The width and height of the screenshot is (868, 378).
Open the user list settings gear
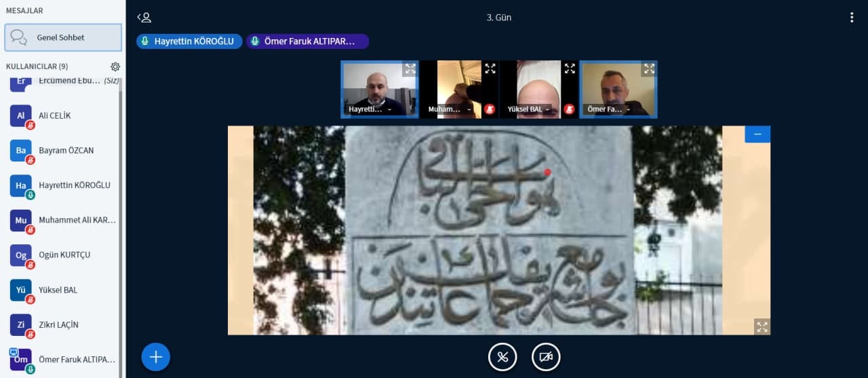115,67
